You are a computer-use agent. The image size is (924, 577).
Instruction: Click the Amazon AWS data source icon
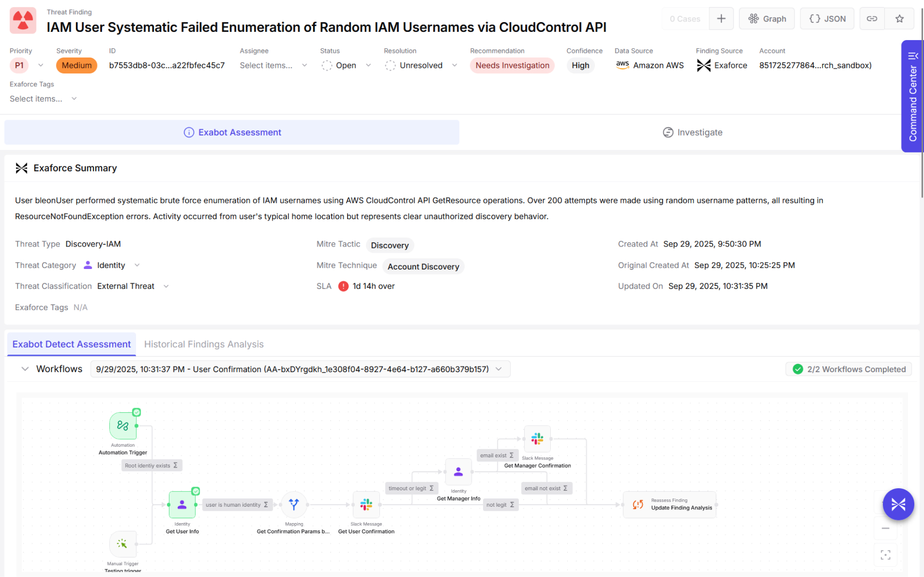[x=623, y=65]
